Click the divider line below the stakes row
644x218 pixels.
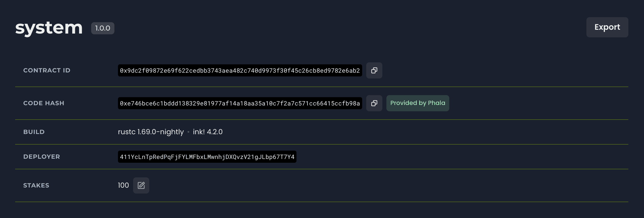tap(321, 202)
